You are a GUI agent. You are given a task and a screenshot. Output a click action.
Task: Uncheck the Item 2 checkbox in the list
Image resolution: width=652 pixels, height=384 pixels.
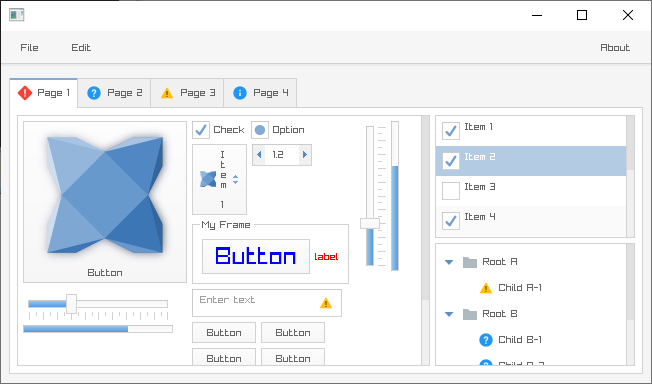[451, 161]
